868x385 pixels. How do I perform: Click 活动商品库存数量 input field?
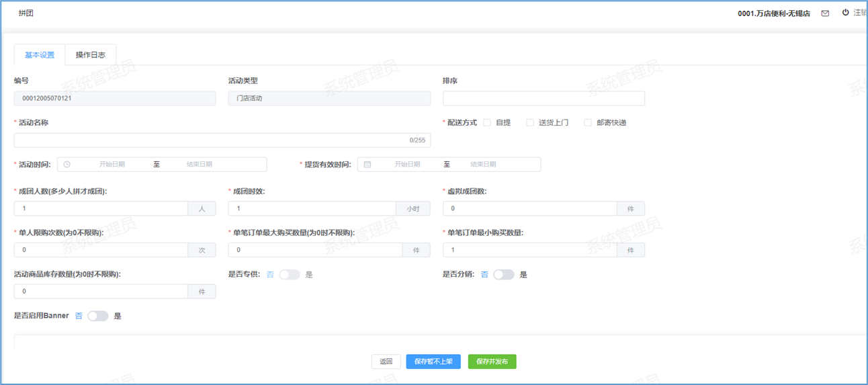101,292
